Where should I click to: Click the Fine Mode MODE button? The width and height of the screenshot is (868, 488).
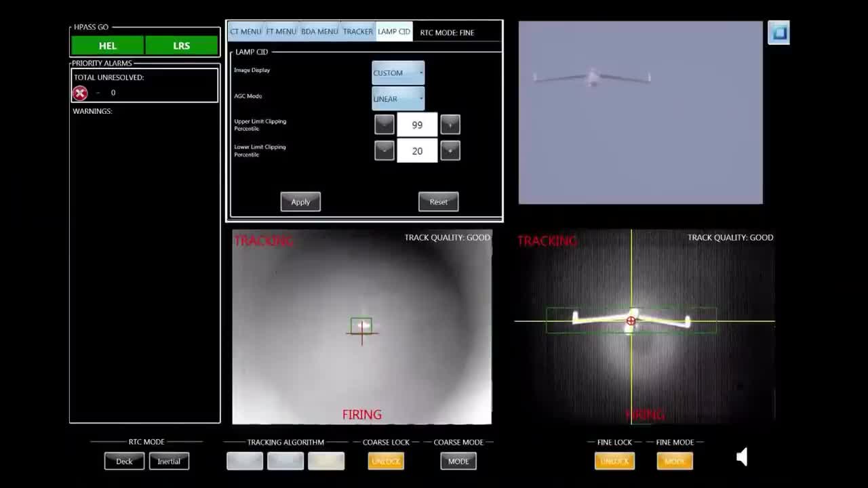675,461
